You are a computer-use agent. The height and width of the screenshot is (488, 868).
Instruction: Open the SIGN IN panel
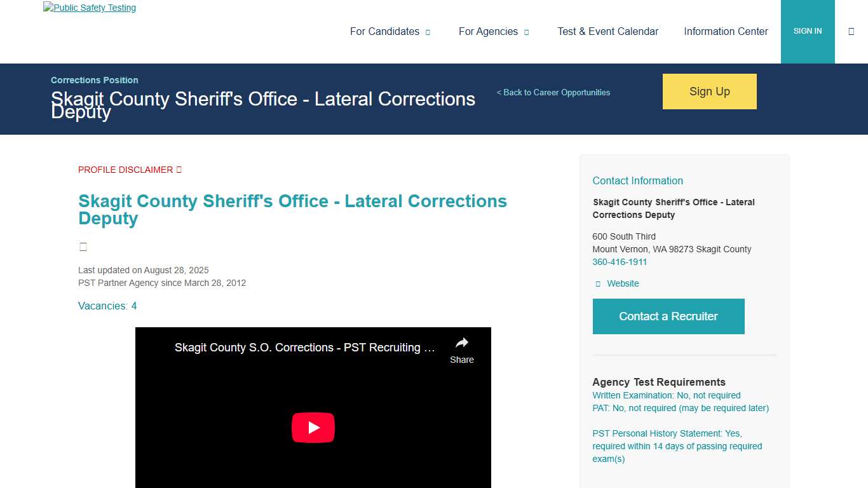[x=808, y=30]
